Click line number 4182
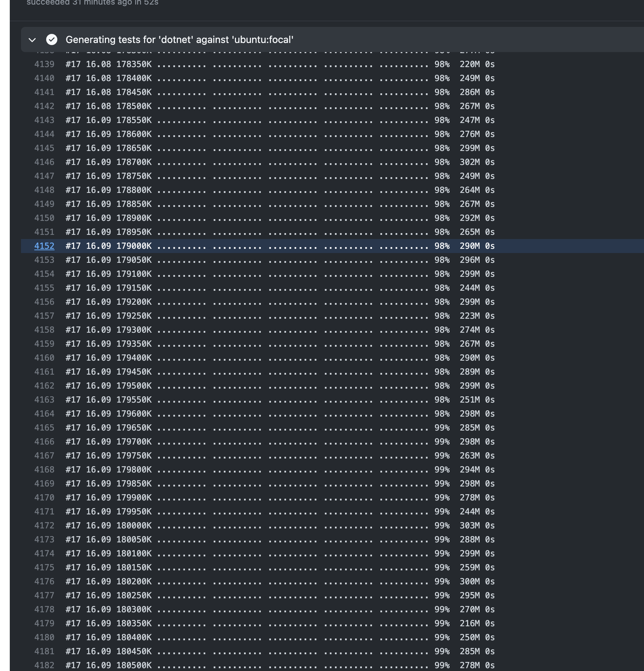The width and height of the screenshot is (644, 671). (44, 665)
